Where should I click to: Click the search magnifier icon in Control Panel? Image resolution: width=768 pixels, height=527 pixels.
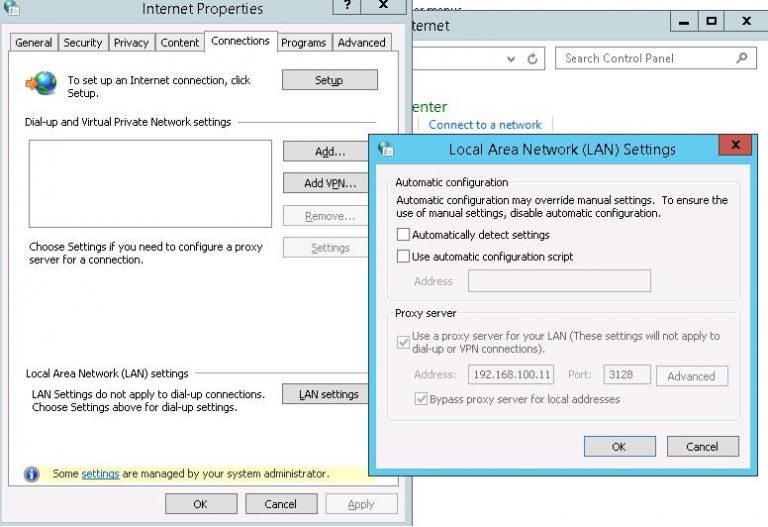point(742,58)
